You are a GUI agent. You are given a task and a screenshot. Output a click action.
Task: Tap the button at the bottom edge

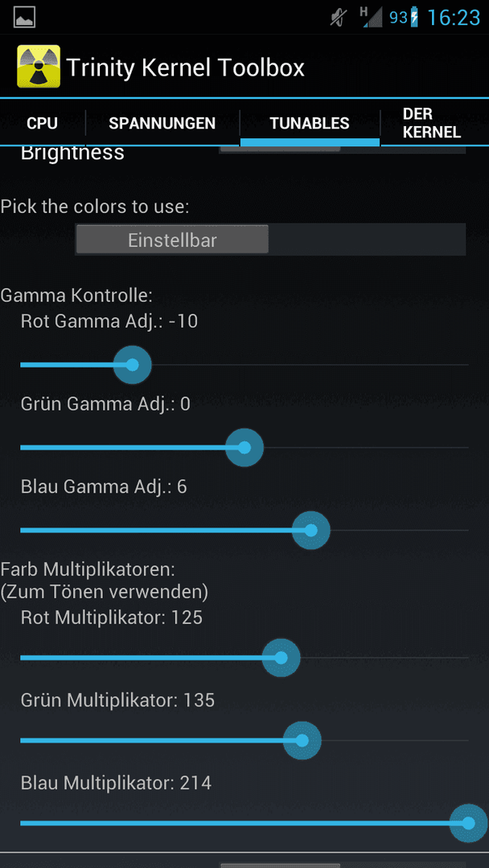tap(280, 866)
